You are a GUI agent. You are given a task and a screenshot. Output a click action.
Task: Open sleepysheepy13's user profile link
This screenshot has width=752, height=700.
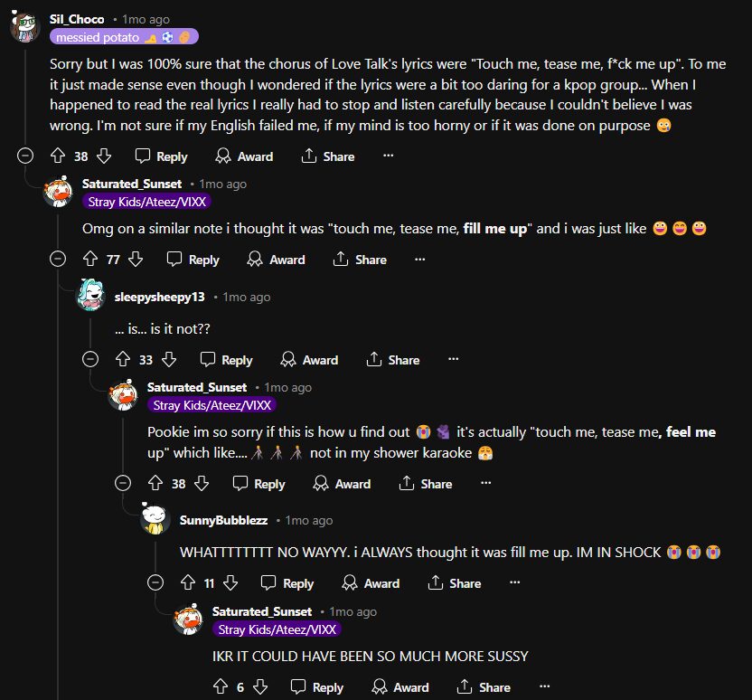pyautogui.click(x=159, y=297)
